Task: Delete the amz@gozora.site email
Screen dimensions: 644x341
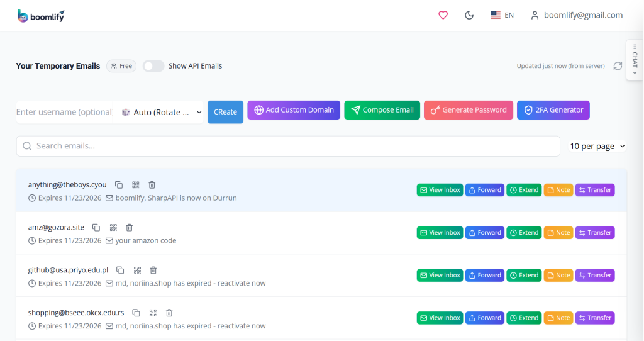Action: click(130, 228)
